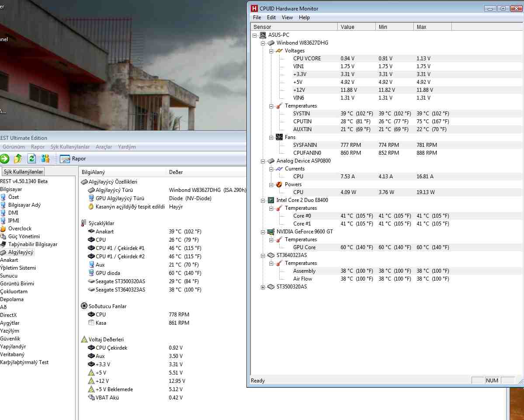Viewport: 524px width, 420px height.
Task: Click the ST3640323AS hard drive icon
Action: 271,255
